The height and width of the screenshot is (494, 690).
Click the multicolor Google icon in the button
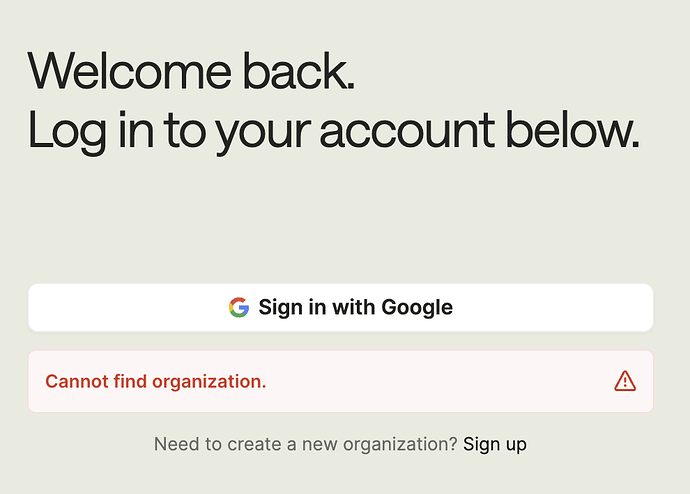click(239, 307)
